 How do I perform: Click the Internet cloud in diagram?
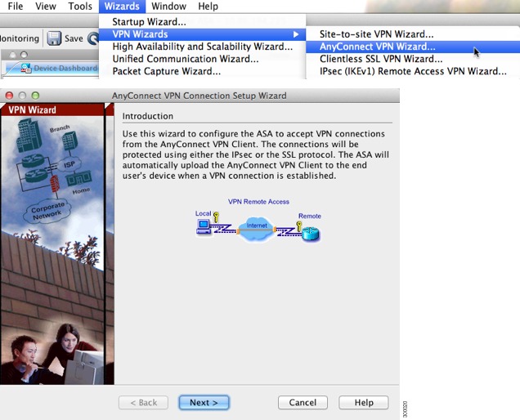(257, 229)
